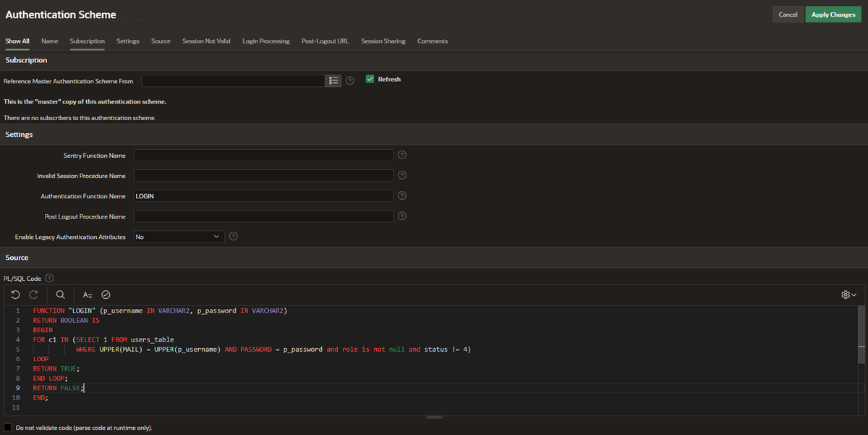
Task: Click the Redo icon in code editor
Action: click(x=33, y=295)
